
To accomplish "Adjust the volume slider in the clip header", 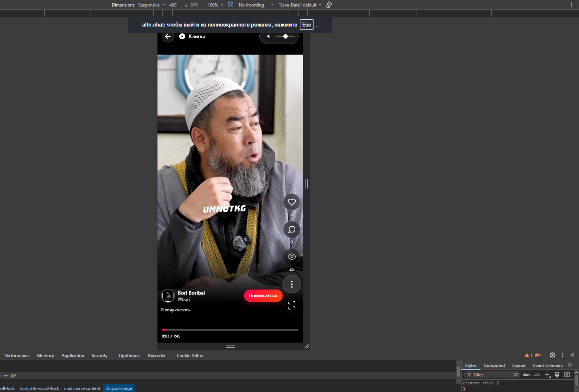I will coord(285,36).
